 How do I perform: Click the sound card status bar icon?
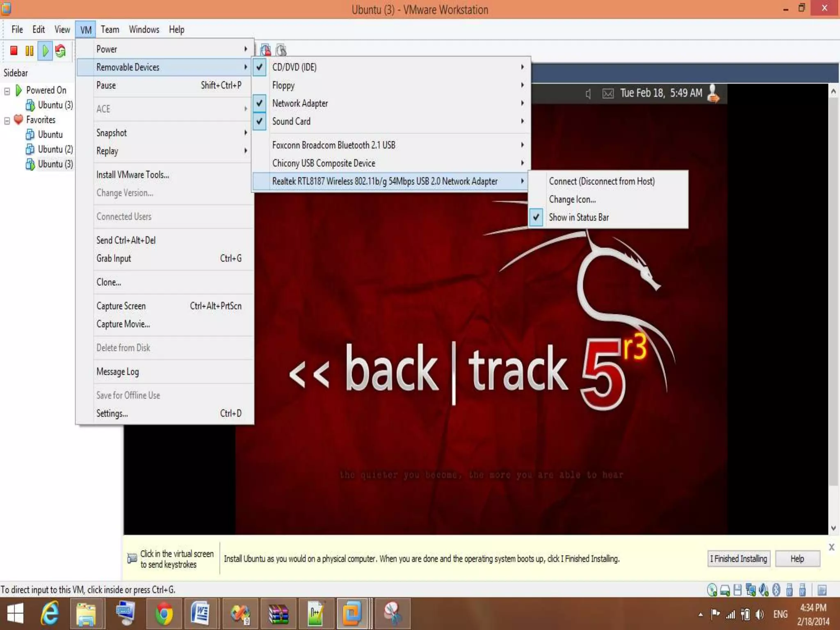coord(763,590)
